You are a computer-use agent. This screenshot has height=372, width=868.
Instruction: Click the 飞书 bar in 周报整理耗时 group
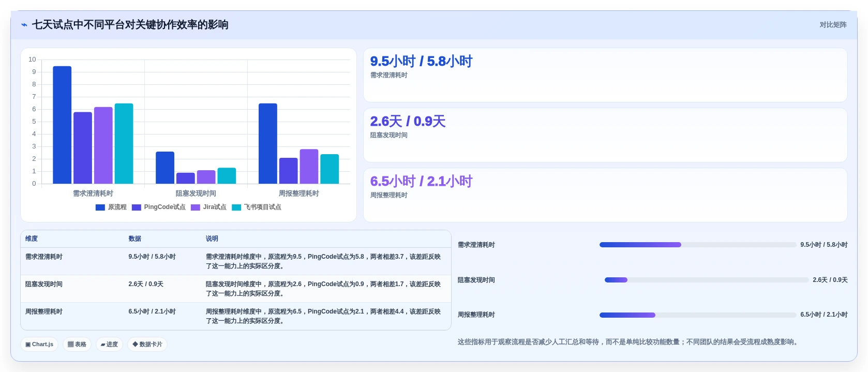(330, 169)
